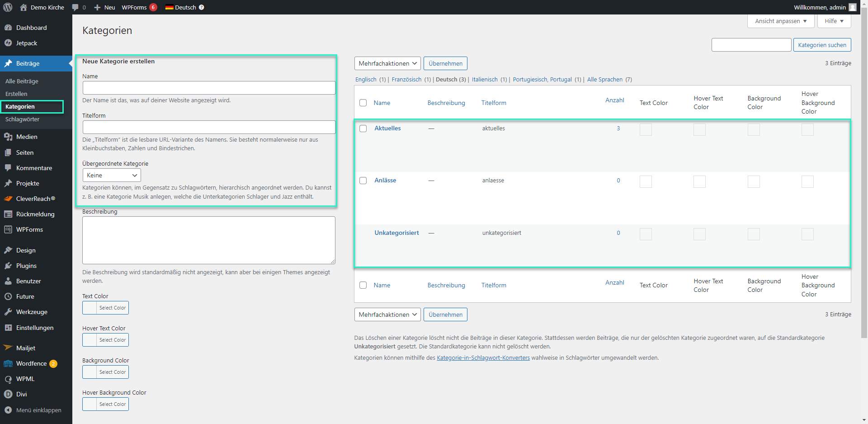Viewport: 868px width, 424px height.
Task: Open Schlagwörter submenu item
Action: tap(23, 119)
